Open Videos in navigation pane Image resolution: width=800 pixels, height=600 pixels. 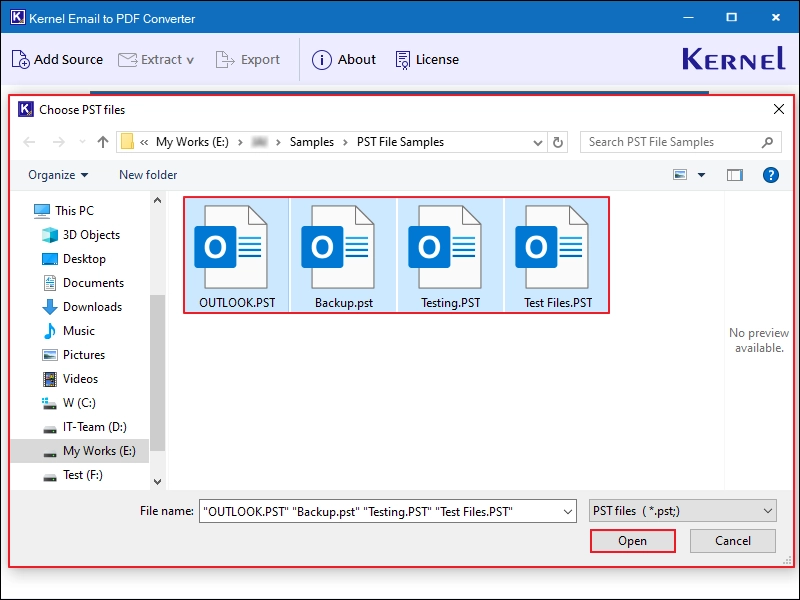click(69, 379)
